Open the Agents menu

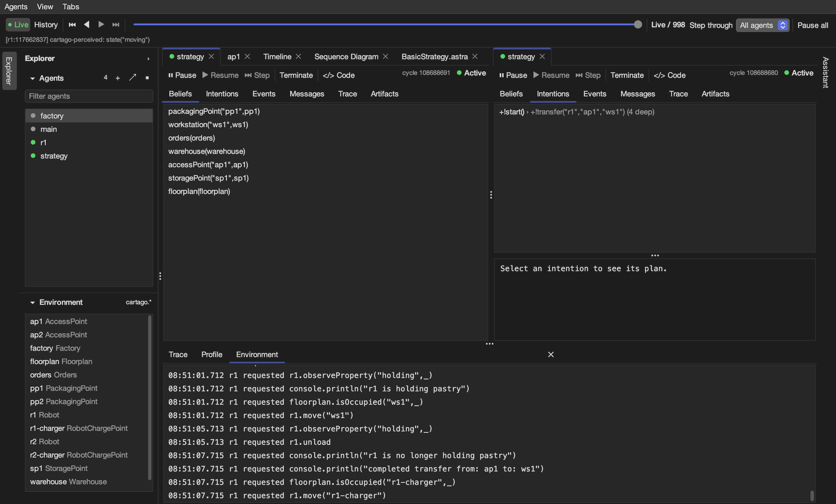point(16,7)
